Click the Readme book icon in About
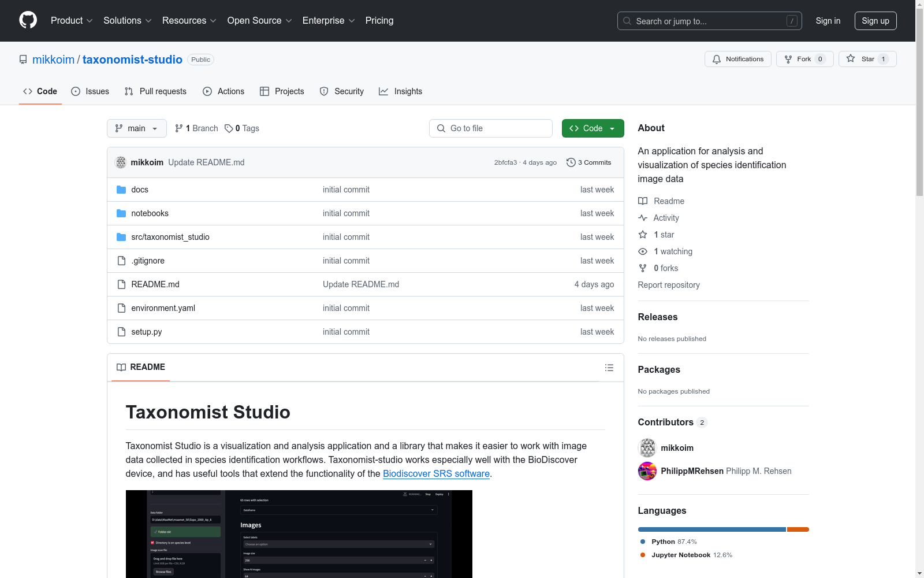Screen dimensions: 924x578 643,201
